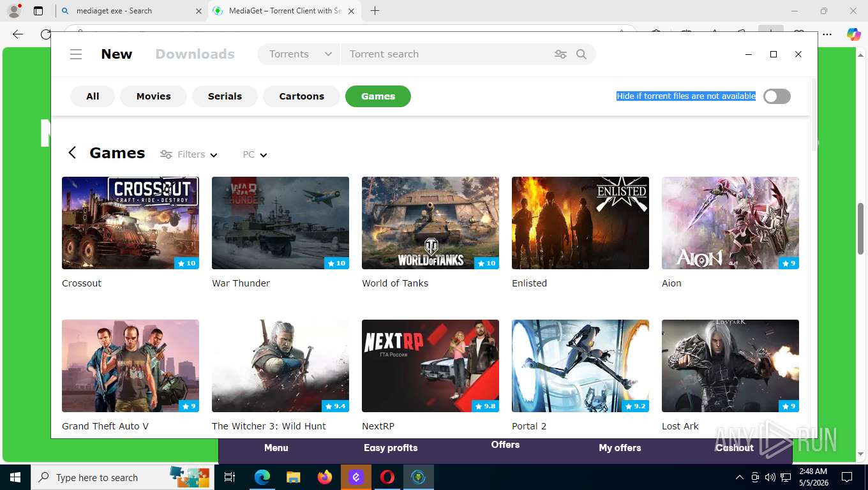Open the MediaGet taskbar icon

click(x=419, y=477)
